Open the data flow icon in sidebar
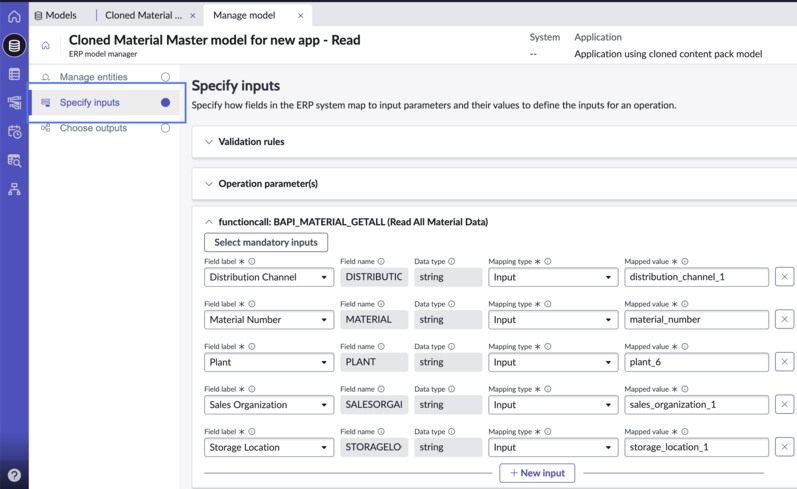The image size is (797, 489). click(x=14, y=103)
